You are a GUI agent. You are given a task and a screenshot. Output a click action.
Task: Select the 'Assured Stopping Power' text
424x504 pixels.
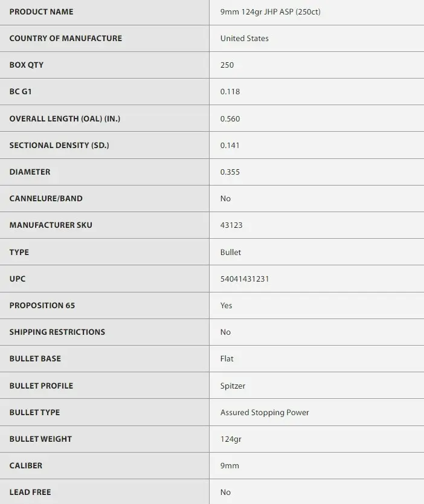[x=265, y=412]
